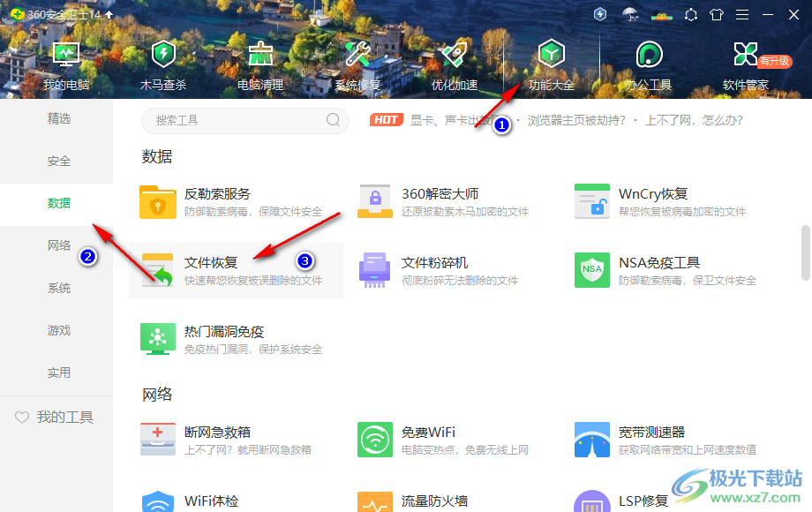Open 木马查杀 trojan scan
The height and width of the screenshot is (512, 812).
(x=163, y=66)
